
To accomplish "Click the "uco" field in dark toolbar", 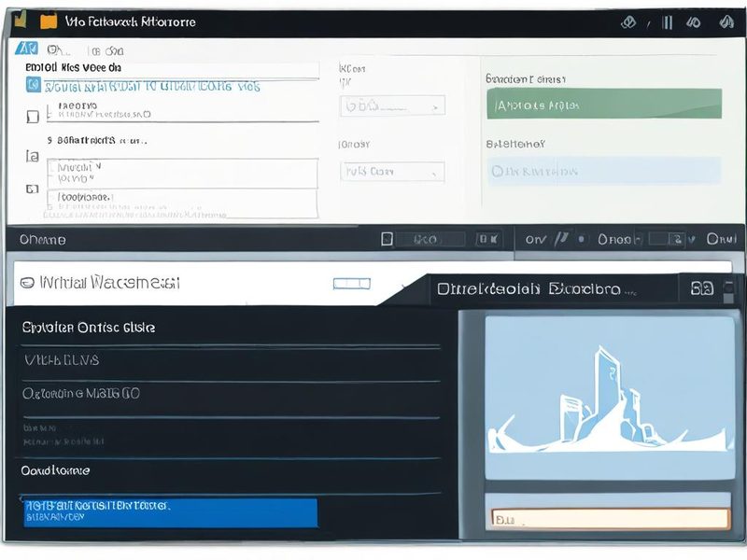I will 430,239.
